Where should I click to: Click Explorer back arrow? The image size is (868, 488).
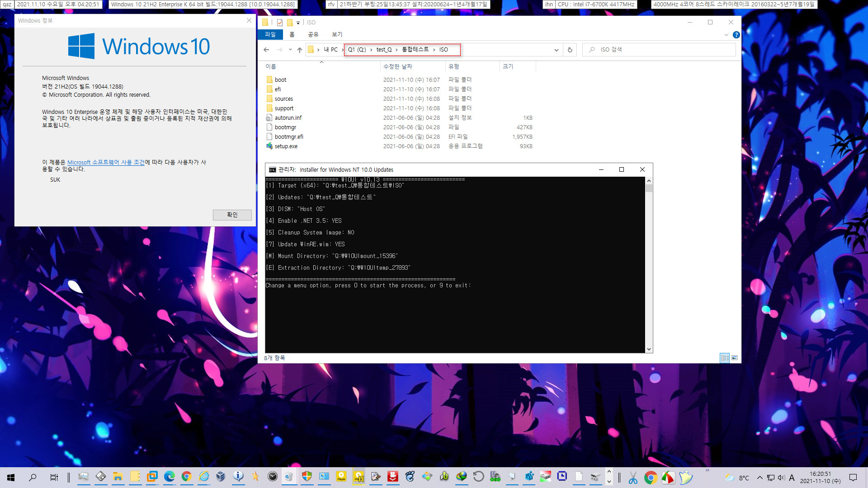(x=266, y=50)
